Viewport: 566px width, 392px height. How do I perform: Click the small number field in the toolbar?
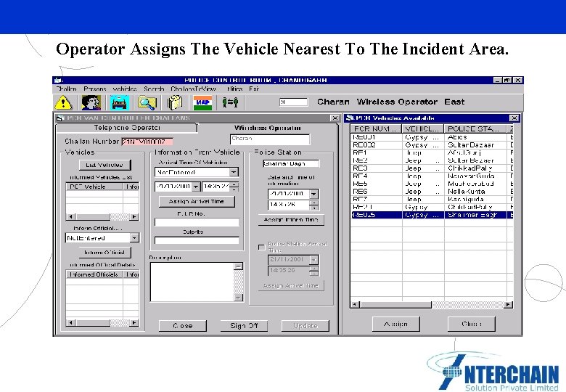tap(294, 102)
